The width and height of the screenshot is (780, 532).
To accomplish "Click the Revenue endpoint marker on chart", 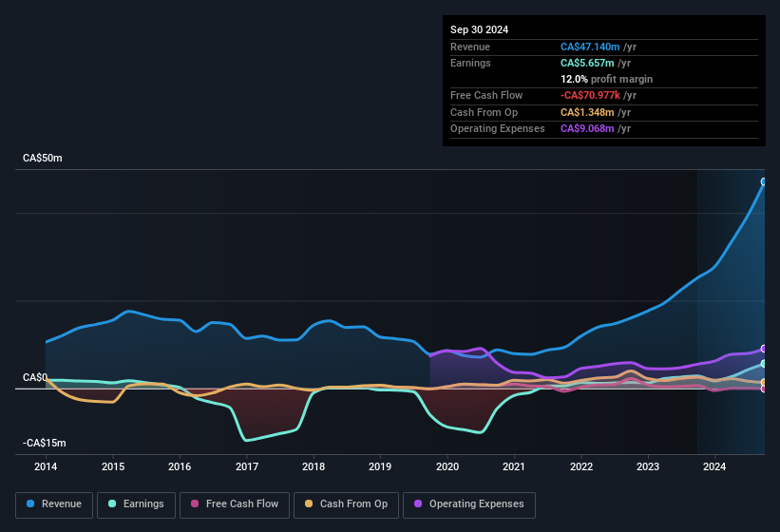I will [764, 182].
